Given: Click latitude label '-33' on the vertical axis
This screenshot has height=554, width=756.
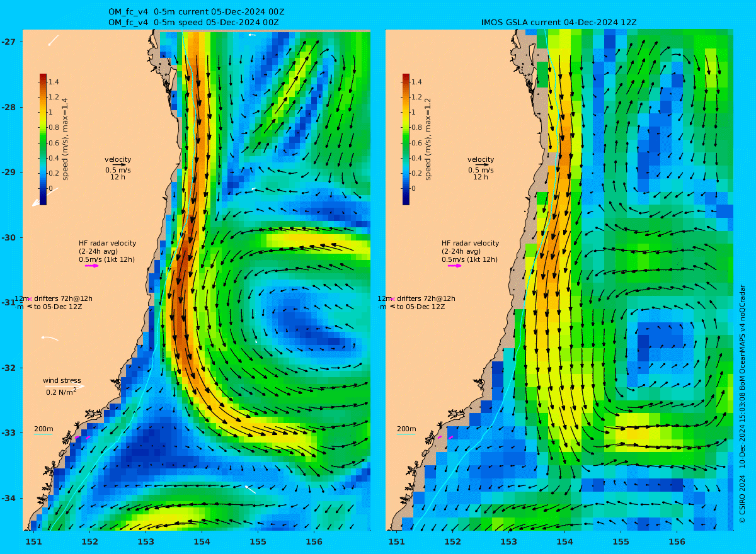Looking at the screenshot, I should [9, 432].
